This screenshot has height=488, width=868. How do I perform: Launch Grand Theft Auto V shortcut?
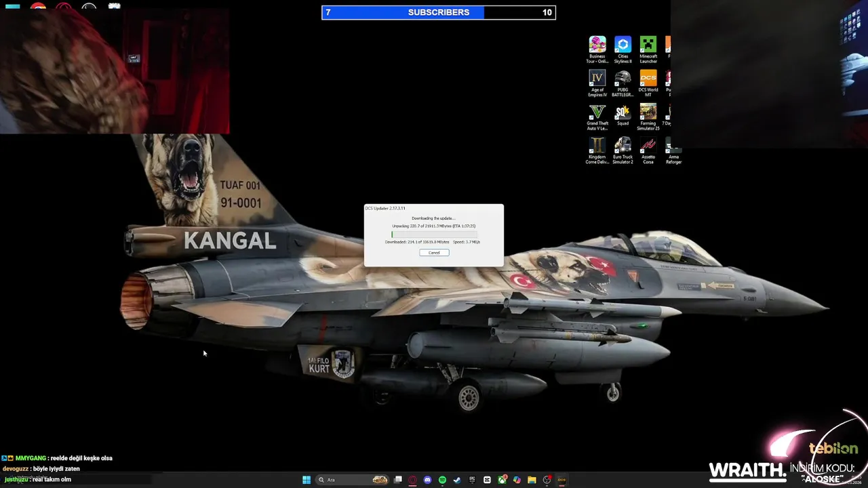click(x=597, y=117)
